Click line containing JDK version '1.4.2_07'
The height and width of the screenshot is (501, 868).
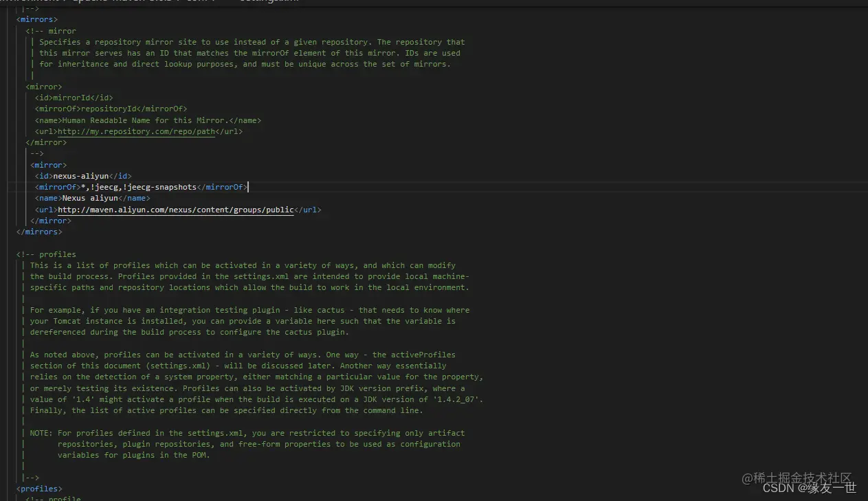pyautogui.click(x=256, y=399)
